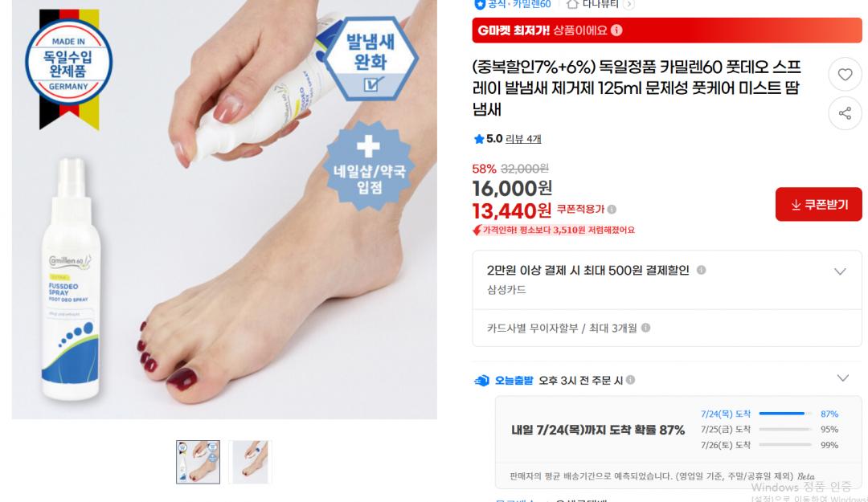Open the 다나뷰티 store arrow
The width and height of the screenshot is (868, 502).
point(628,5)
